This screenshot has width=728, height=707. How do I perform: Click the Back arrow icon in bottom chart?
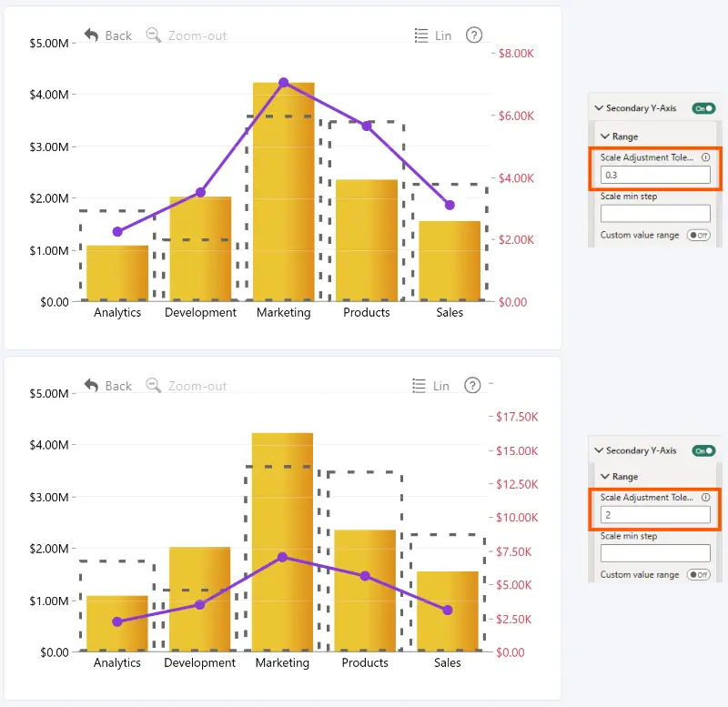(92, 385)
